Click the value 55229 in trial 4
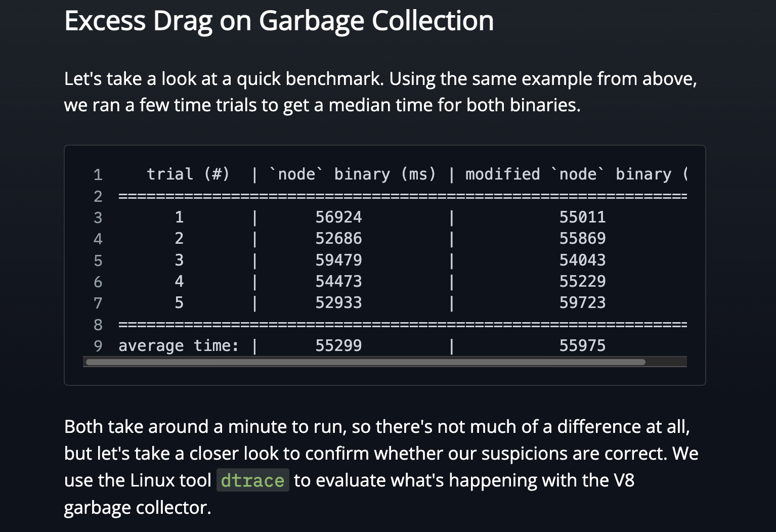The width and height of the screenshot is (776, 532). coord(582,282)
